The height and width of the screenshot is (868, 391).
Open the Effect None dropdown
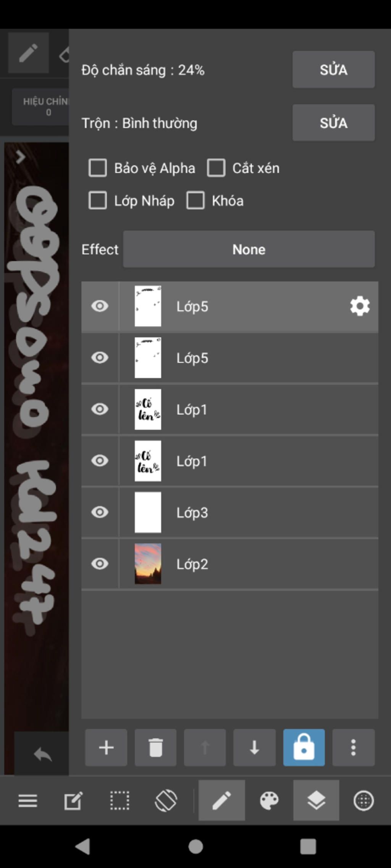[249, 249]
